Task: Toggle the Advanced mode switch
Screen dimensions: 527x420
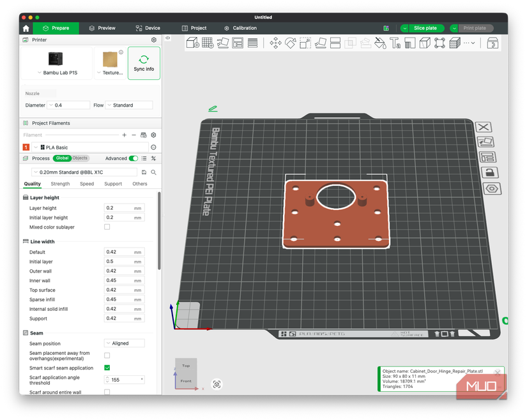Action: [134, 158]
